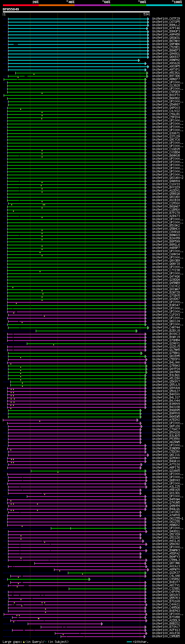This screenshot has height=644, width=185.
Task: Select subject UniRef100_C5PDE9
Action: (166, 92)
